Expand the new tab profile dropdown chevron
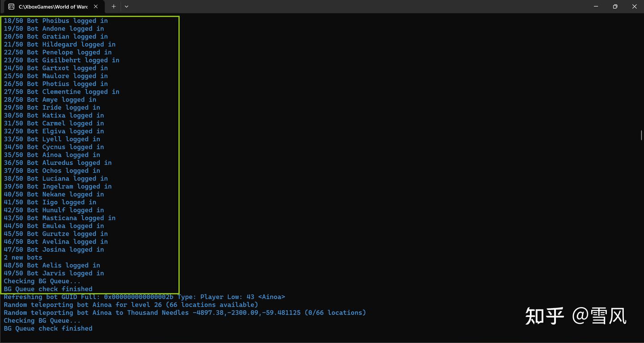The image size is (644, 343). click(x=127, y=7)
